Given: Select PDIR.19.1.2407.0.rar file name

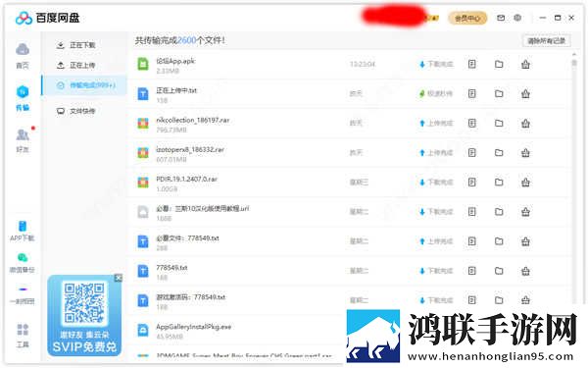Looking at the screenshot, I should (x=187, y=180).
